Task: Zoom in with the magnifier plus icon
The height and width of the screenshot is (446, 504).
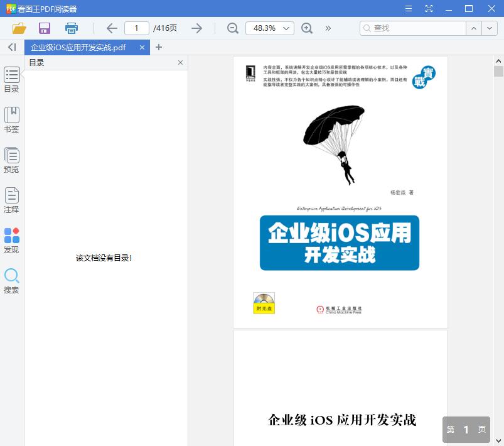Action: pyautogui.click(x=306, y=28)
